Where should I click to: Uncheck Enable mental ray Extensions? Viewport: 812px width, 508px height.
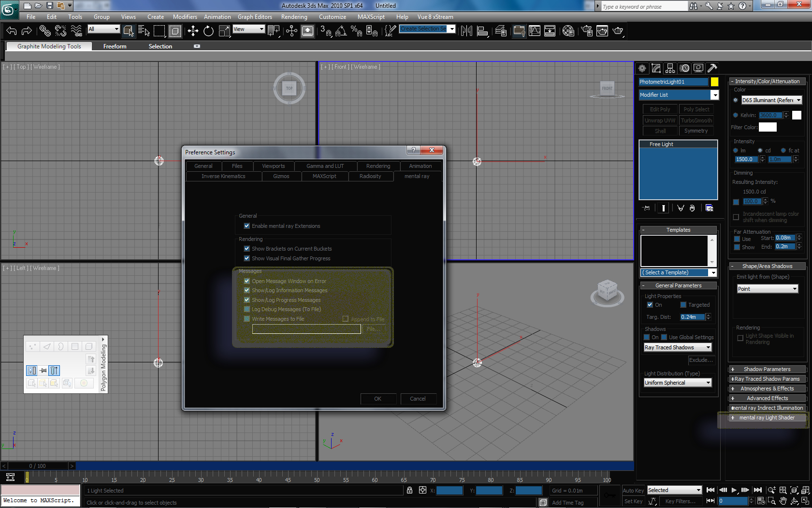click(x=247, y=226)
